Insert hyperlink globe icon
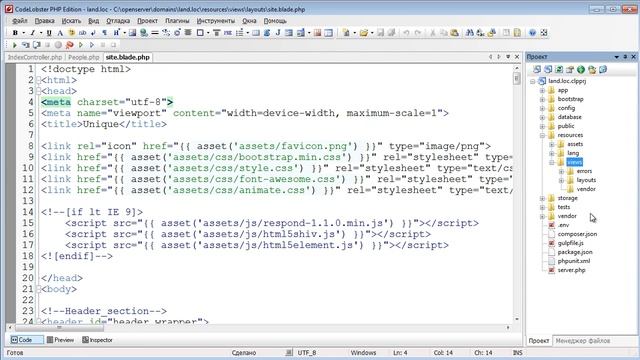Viewport: 640px width, 360px height. 144,33
